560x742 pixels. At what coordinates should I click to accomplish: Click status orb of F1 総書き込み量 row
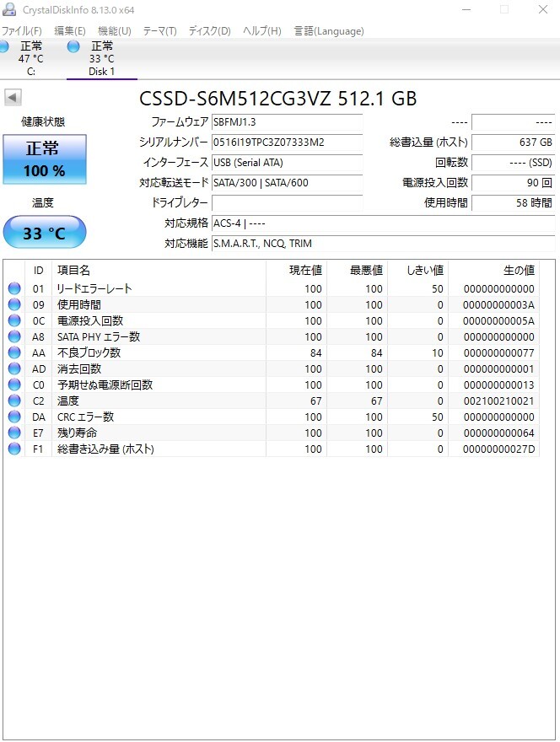(14, 449)
